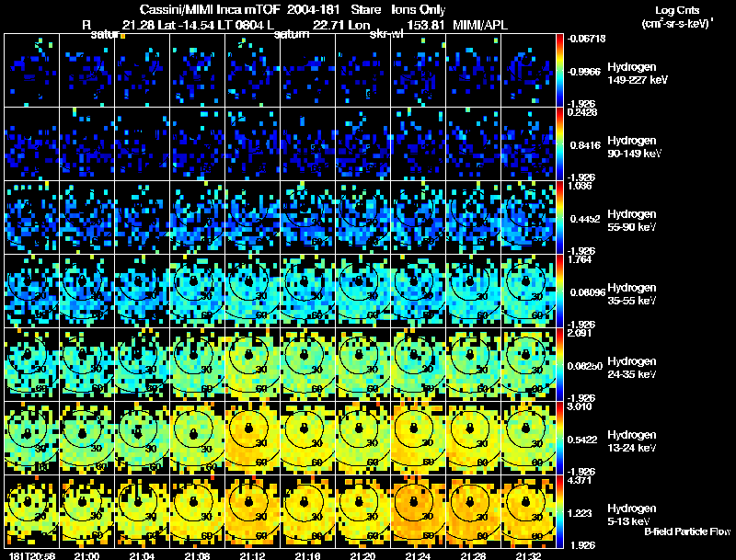The image size is (736, 560).
Task: Click the Hydrogen 5-13 keV row label
Action: coord(632,515)
